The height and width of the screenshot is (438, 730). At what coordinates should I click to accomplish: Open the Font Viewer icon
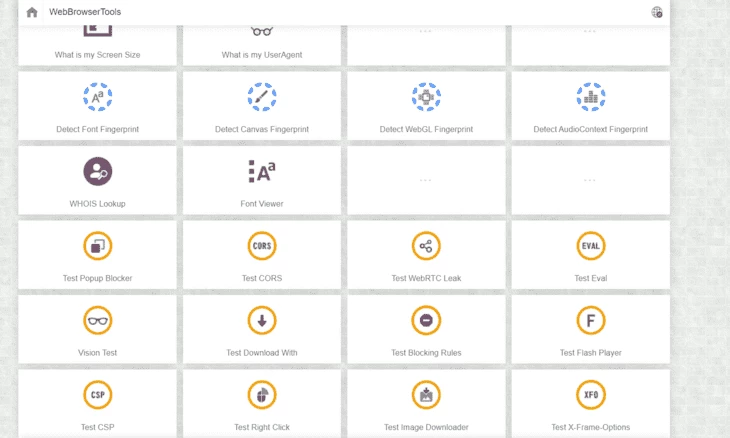[262, 171]
